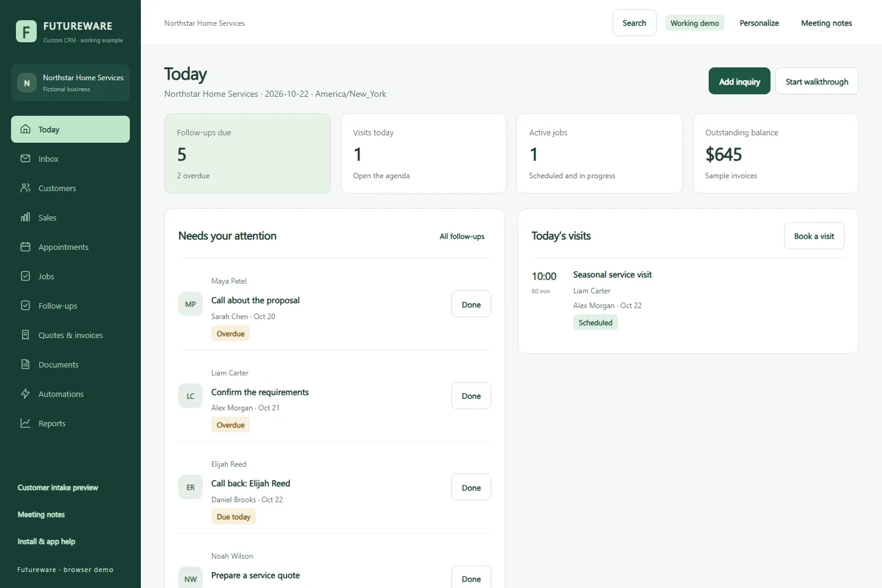
Task: Open Personalize in the top bar
Action: (x=759, y=23)
